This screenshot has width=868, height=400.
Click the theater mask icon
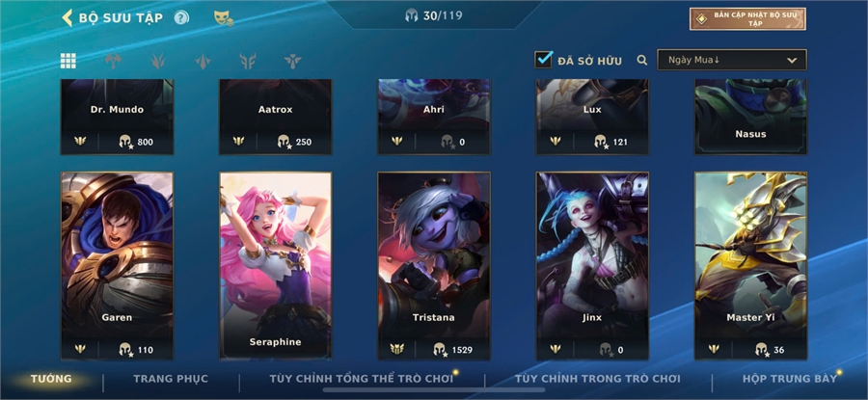click(x=223, y=17)
